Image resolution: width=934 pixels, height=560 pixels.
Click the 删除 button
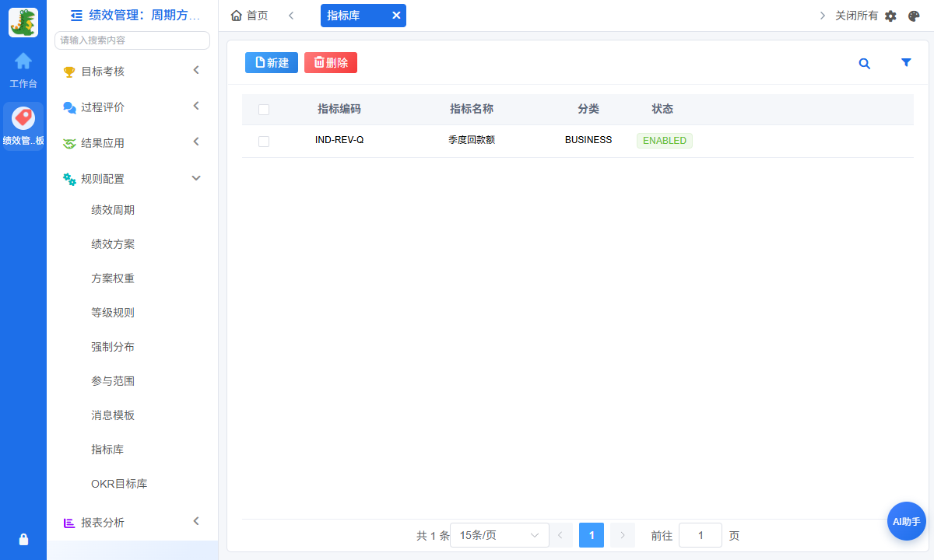coord(331,63)
